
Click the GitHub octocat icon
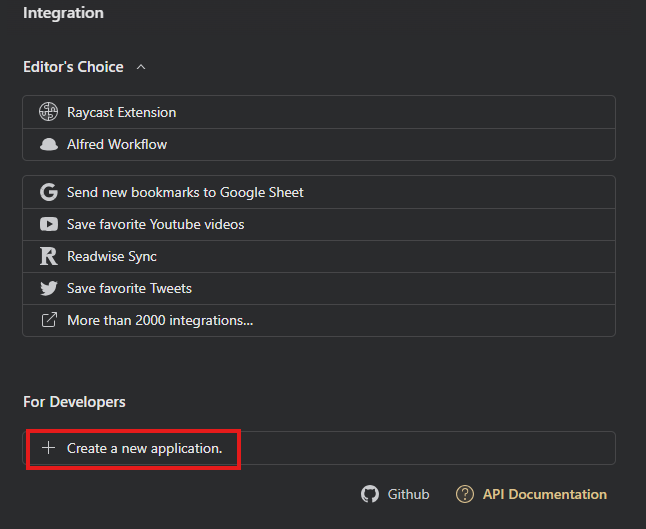click(370, 494)
